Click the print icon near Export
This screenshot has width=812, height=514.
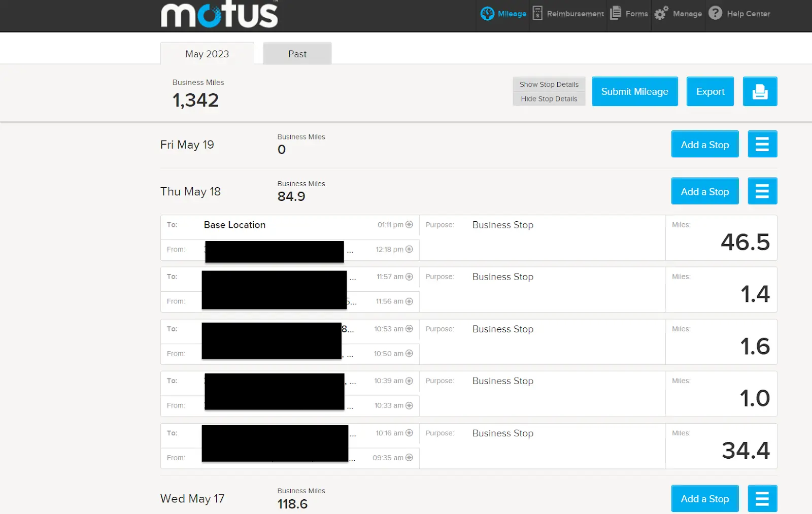tap(760, 91)
